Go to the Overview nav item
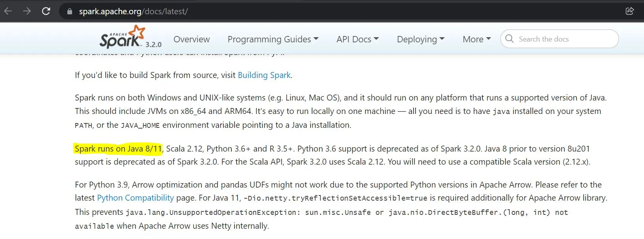Screen dimensions: 644x239 click(x=192, y=39)
